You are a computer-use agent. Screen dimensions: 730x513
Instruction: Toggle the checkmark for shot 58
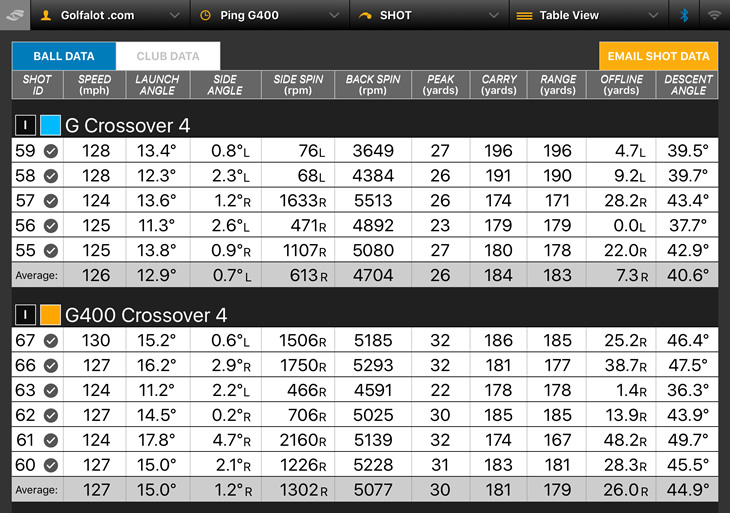point(51,176)
